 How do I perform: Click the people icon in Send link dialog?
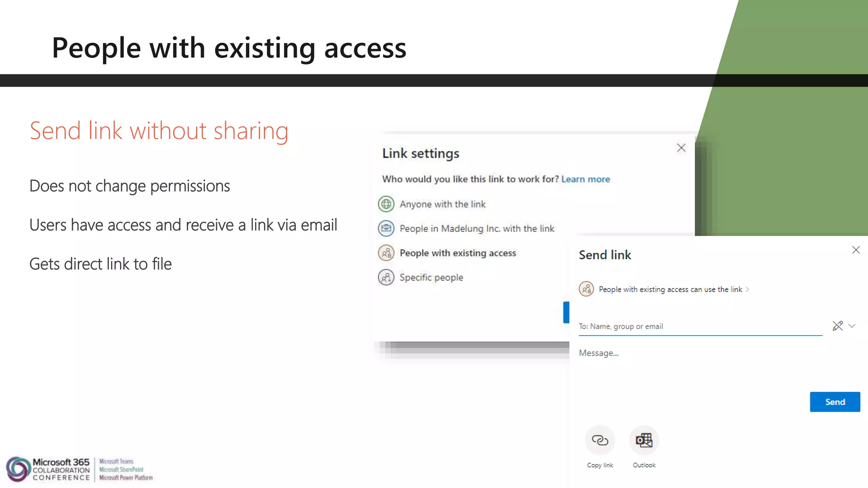click(586, 289)
